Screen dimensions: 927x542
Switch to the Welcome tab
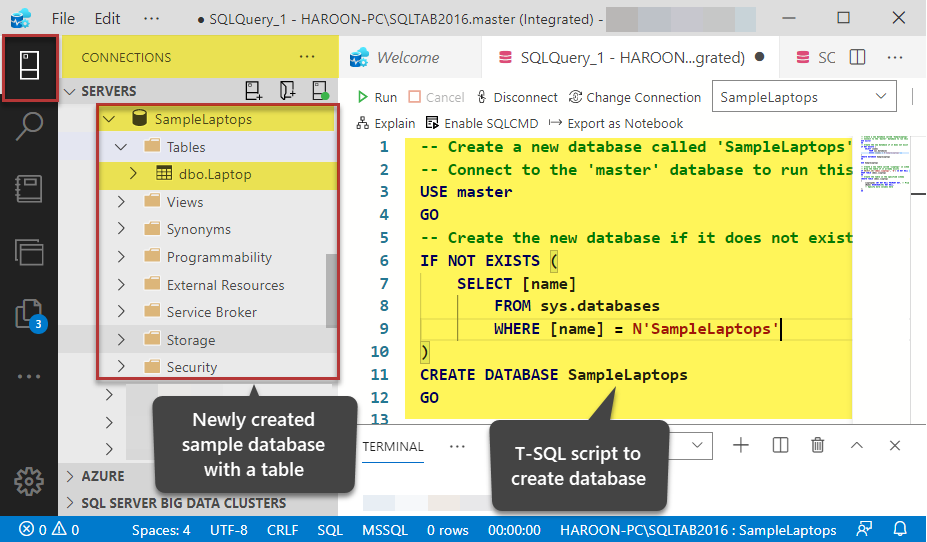click(407, 58)
